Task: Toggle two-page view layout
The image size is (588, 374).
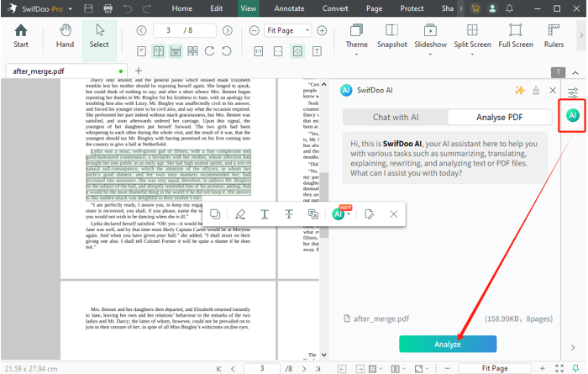Action: (x=159, y=51)
